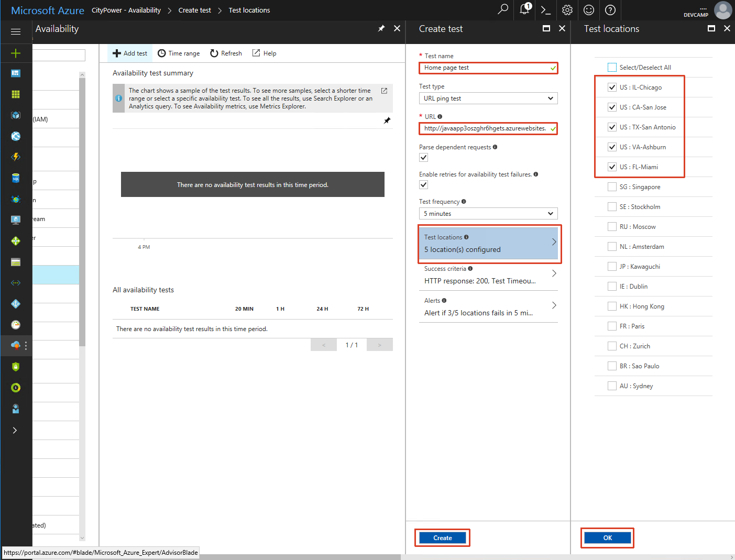Confirm test locations with OK
The height and width of the screenshot is (560, 735).
(x=608, y=538)
